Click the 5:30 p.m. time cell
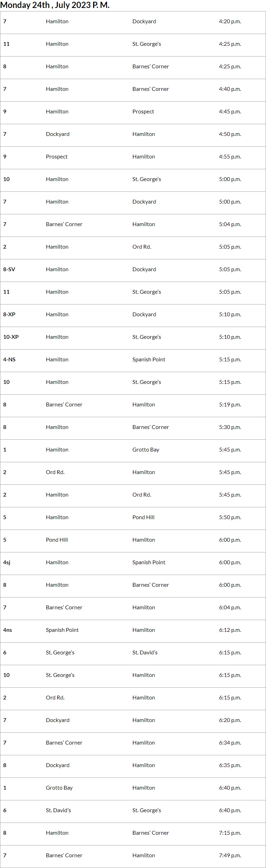Screen dimensions: 266x868 point(230,427)
